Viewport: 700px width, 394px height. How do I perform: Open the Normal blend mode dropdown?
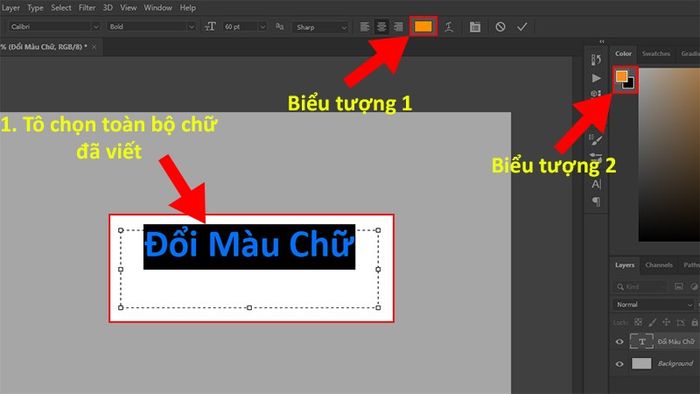(x=654, y=305)
